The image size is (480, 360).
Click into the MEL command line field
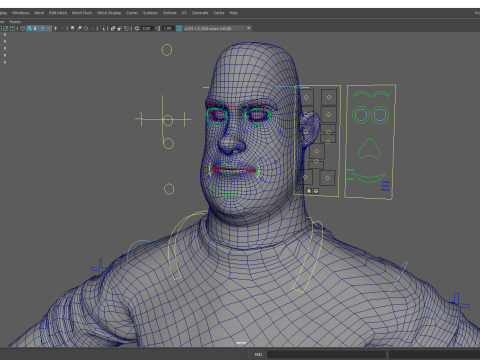[326, 354]
